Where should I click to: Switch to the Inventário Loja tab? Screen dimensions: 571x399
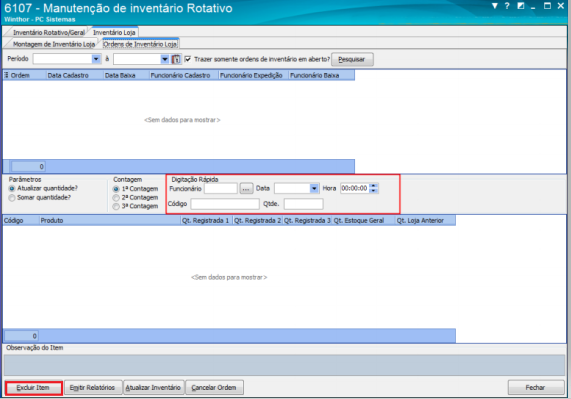coord(114,32)
